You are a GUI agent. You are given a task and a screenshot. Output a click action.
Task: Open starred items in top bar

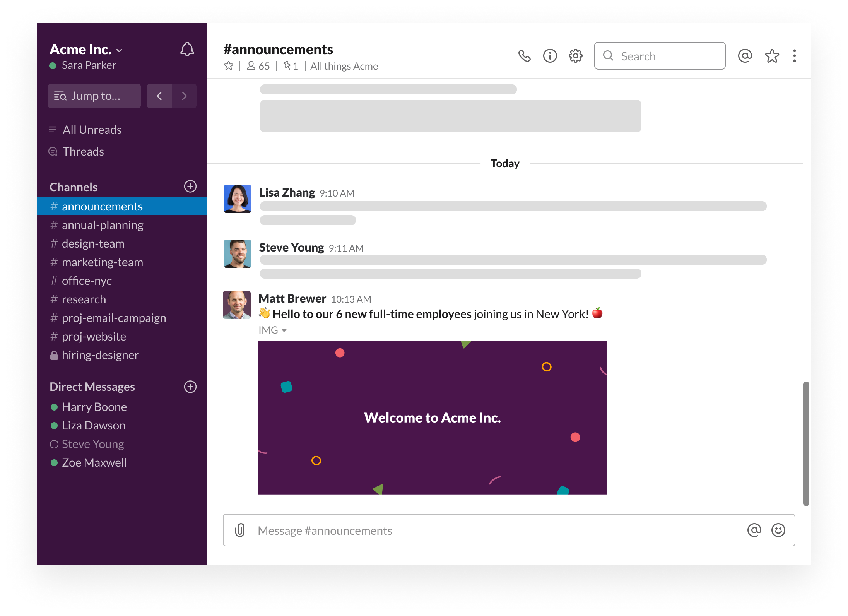[x=772, y=56]
